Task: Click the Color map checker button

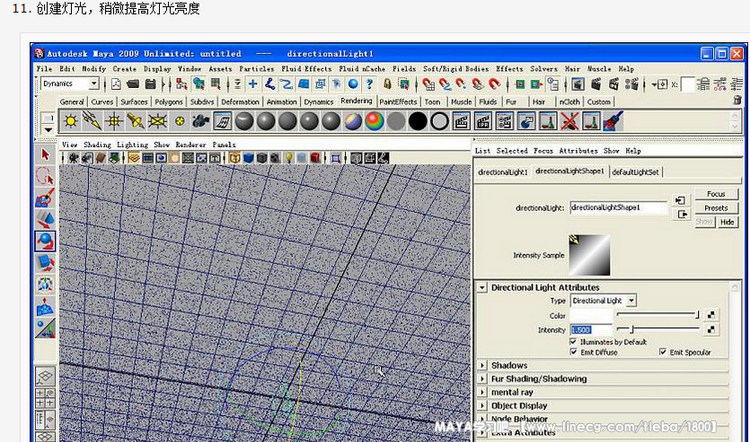Action: 711,315
